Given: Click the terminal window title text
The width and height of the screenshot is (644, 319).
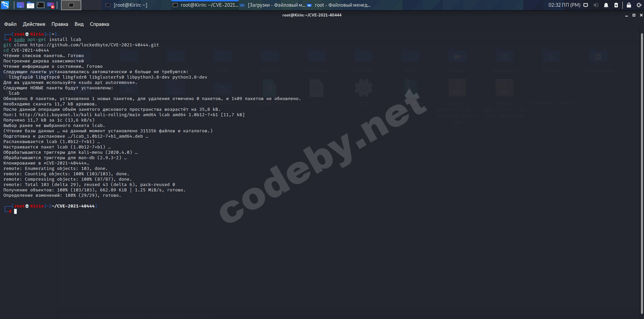Looking at the screenshot, I should [312, 15].
